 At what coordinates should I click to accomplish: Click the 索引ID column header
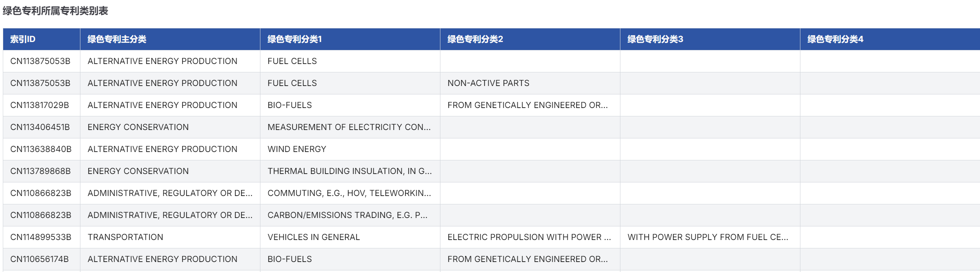[x=23, y=39]
